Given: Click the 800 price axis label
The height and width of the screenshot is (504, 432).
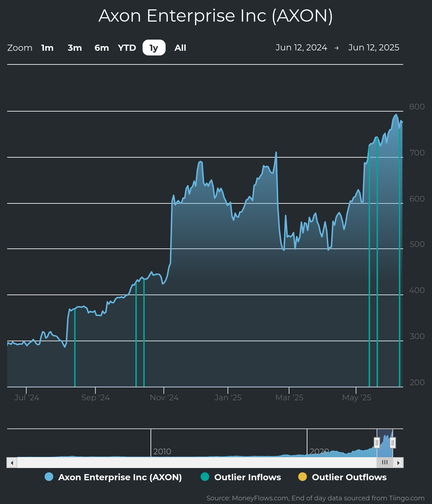Looking at the screenshot, I should coord(417,107).
